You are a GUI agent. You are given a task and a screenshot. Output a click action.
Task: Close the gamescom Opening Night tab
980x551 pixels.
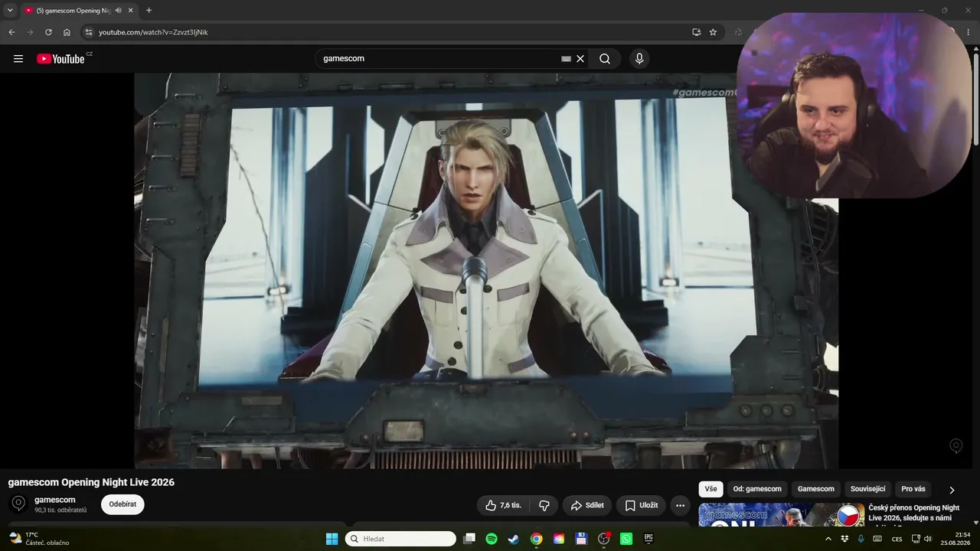coord(131,11)
